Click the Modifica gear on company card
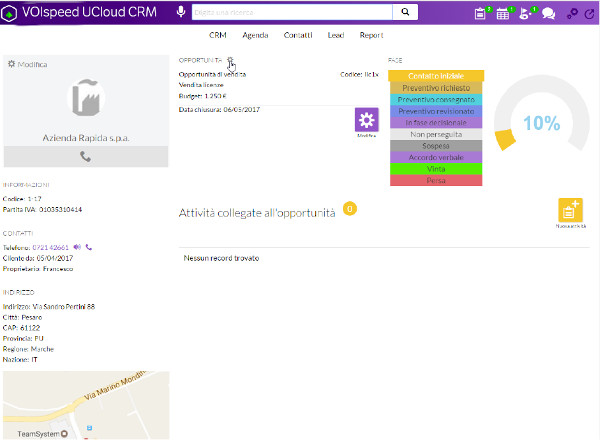The image size is (600, 448). click(x=11, y=64)
